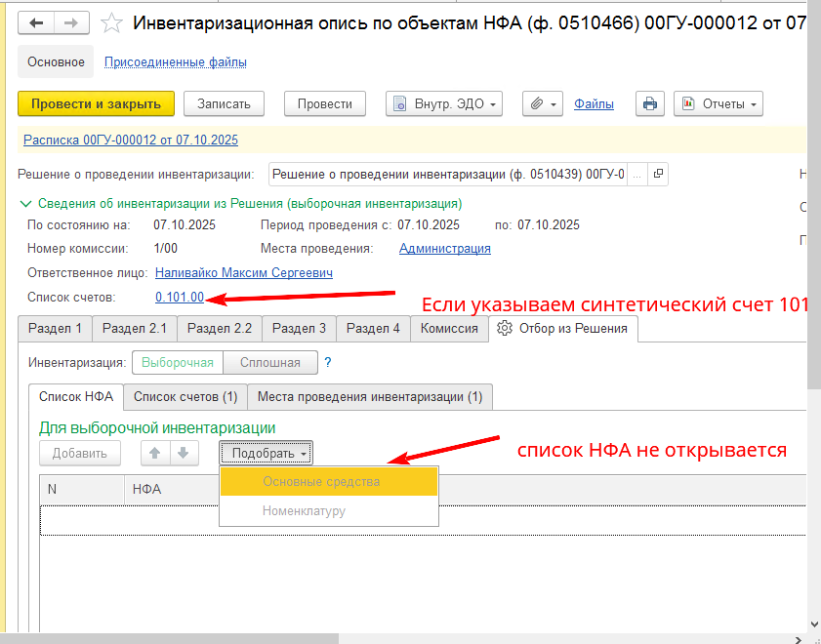Switch to the Комиссия tab
Image resolution: width=821 pixels, height=644 pixels.
(x=450, y=329)
